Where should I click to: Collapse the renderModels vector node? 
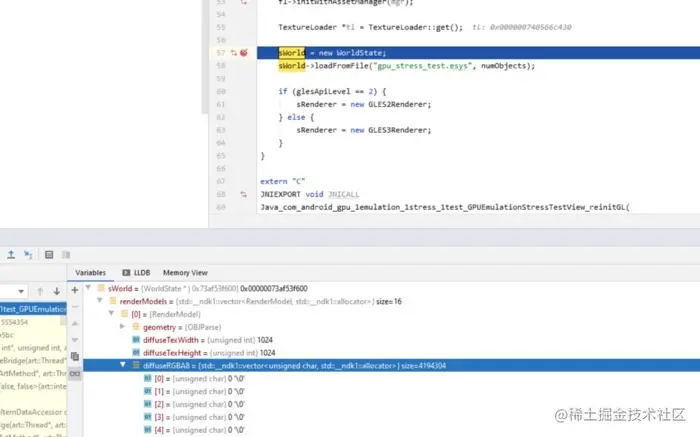click(100, 301)
